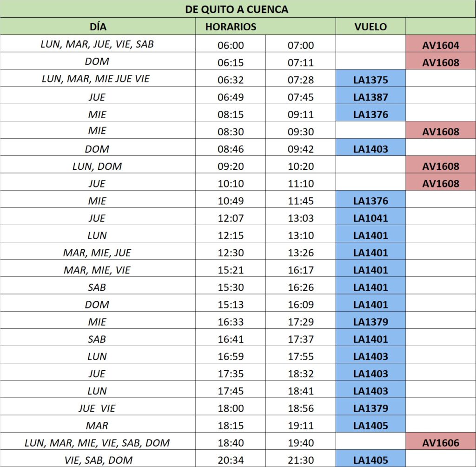Click the 07:11 arrival time
This screenshot has height=467, width=476.
click(x=301, y=62)
